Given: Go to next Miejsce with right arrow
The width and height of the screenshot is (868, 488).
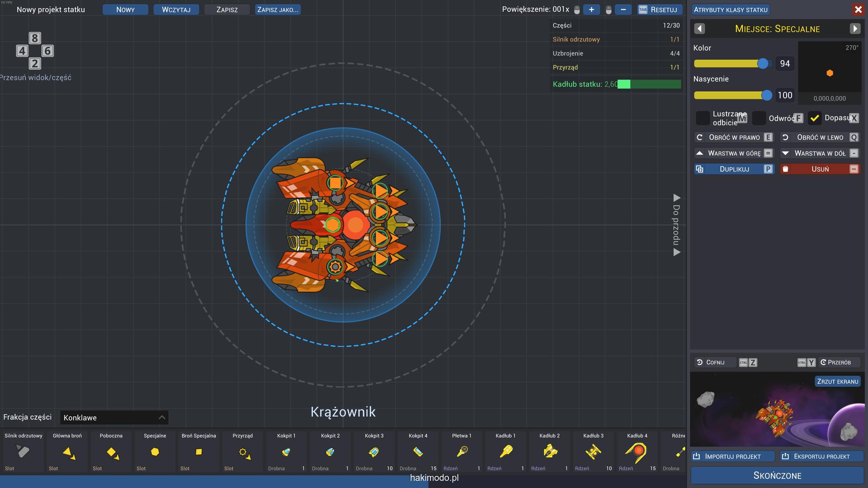Looking at the screenshot, I should (x=854, y=29).
